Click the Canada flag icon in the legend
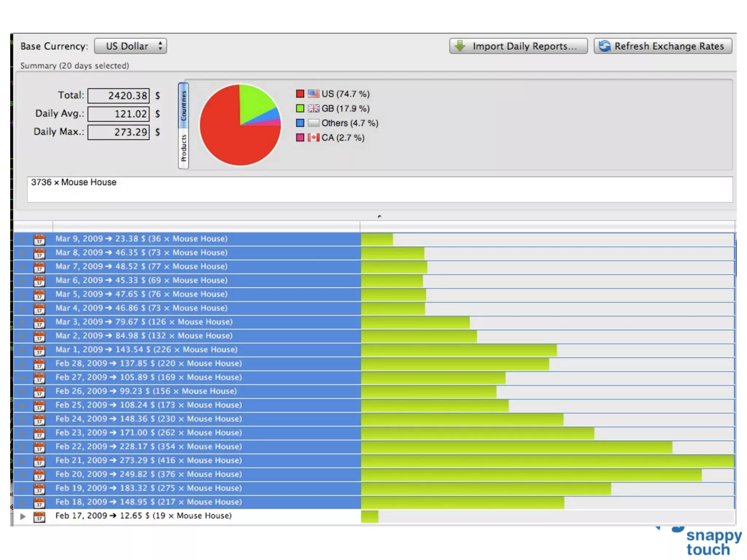The height and width of the screenshot is (560, 747). point(313,137)
